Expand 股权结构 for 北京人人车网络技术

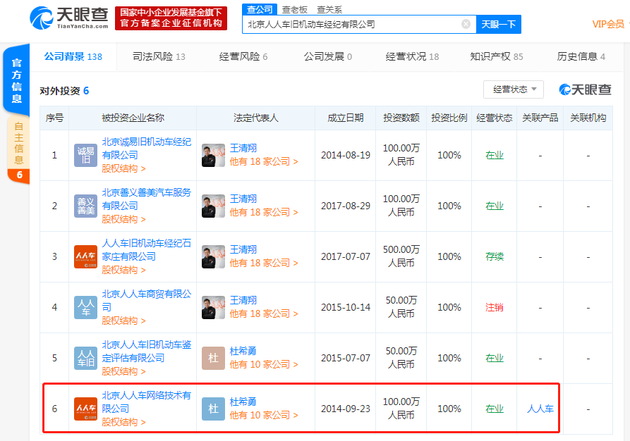click(x=123, y=421)
